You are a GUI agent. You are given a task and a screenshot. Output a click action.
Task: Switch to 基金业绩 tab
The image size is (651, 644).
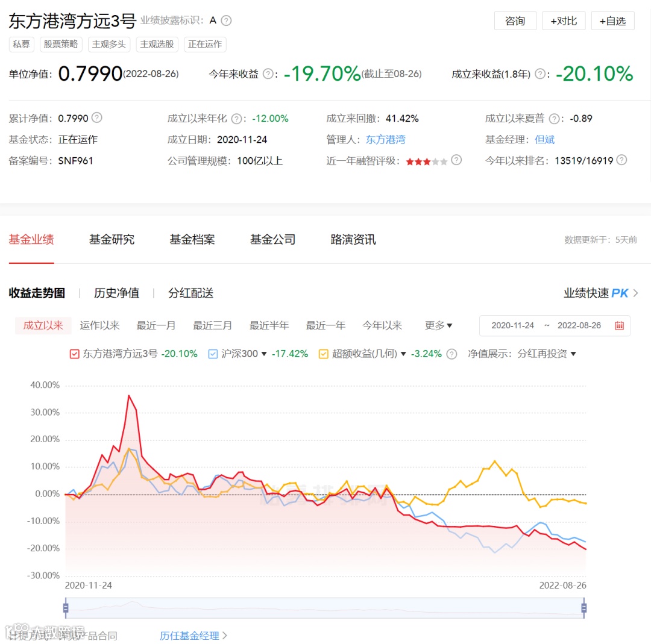(31, 239)
